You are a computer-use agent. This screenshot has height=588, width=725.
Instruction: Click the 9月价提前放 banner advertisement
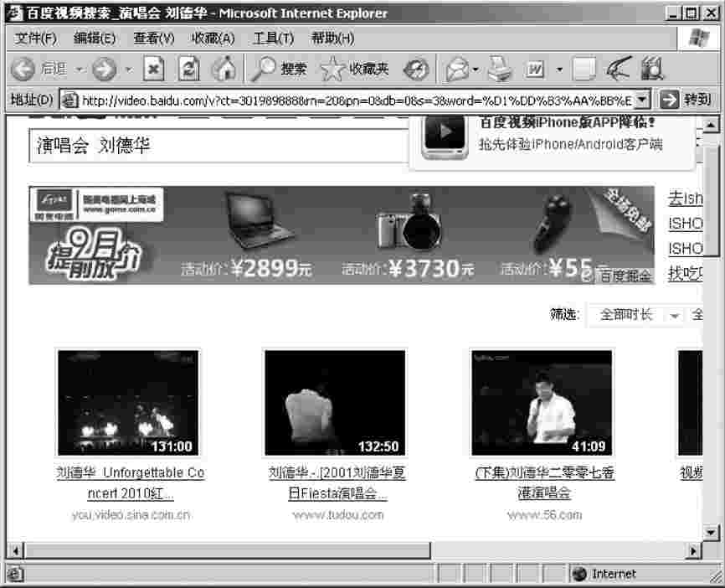[342, 235]
